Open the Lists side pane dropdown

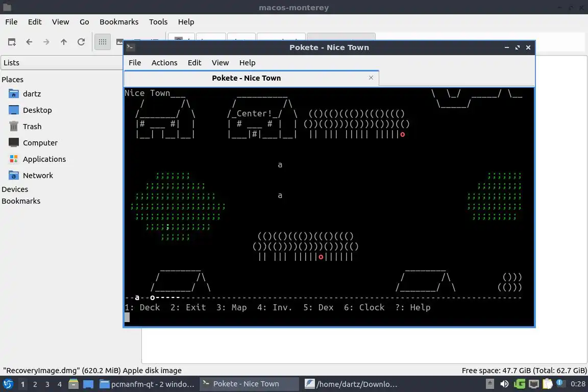coord(62,63)
